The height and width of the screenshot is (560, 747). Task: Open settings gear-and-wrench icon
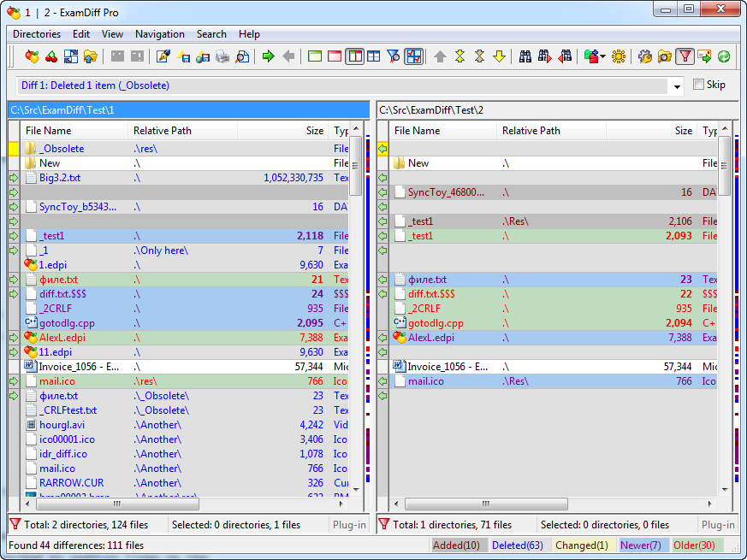click(x=644, y=56)
